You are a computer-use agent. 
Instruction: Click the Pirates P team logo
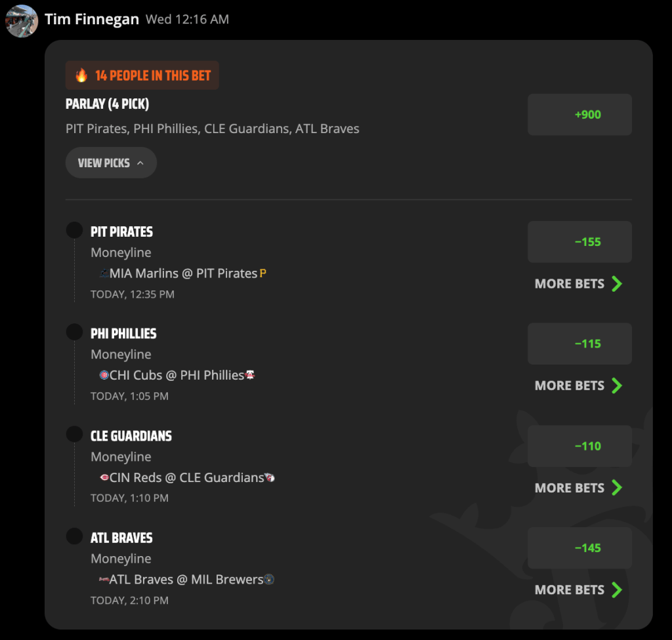(x=262, y=273)
